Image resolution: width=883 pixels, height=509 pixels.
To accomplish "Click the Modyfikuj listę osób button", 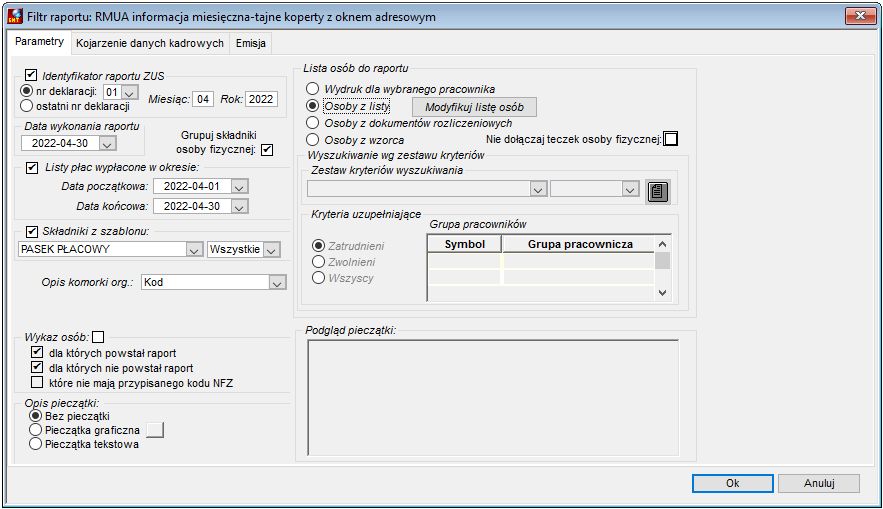I will (474, 107).
